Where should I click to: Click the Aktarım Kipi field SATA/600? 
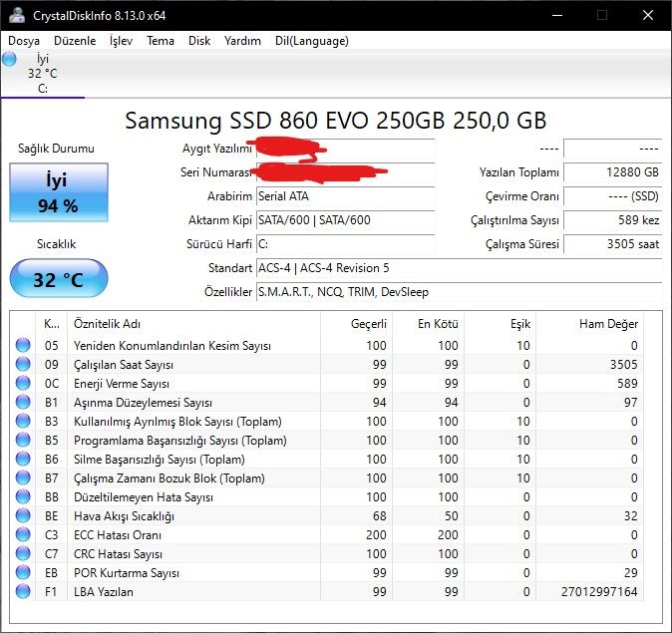[345, 220]
